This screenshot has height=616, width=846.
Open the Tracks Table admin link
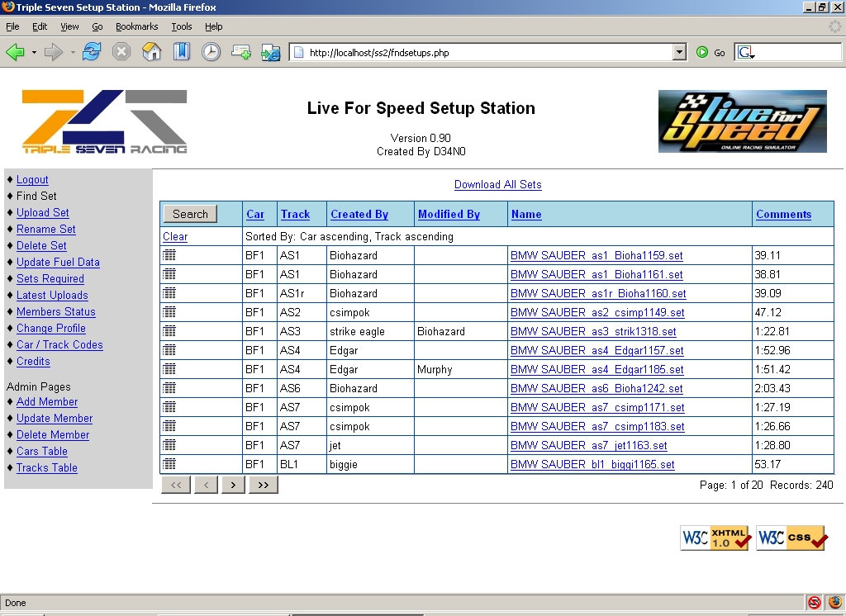(47, 467)
